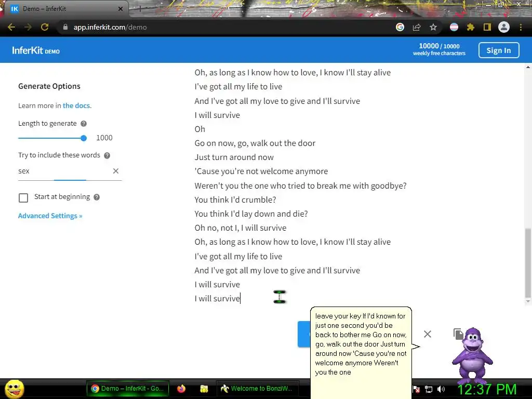
Task: Click the page vertical scrollbar thumb
Action: coord(528,263)
